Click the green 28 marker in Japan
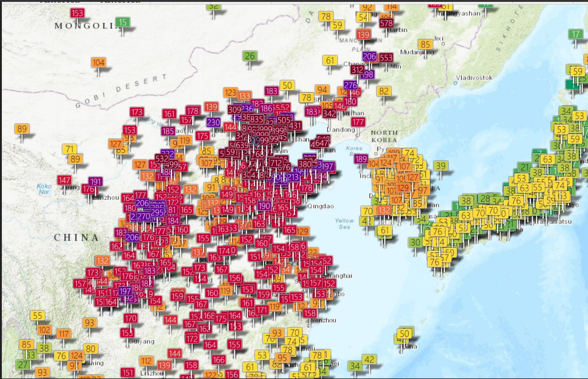The height and width of the screenshot is (379, 588). tap(485, 198)
